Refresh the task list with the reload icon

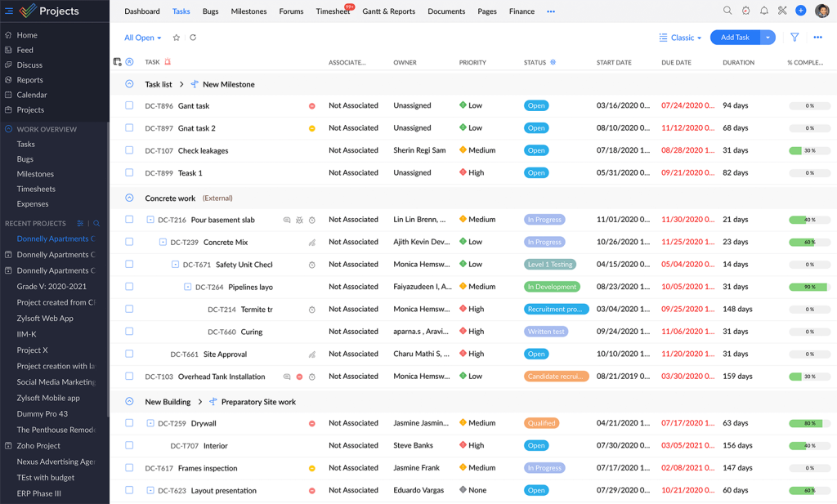[192, 38]
